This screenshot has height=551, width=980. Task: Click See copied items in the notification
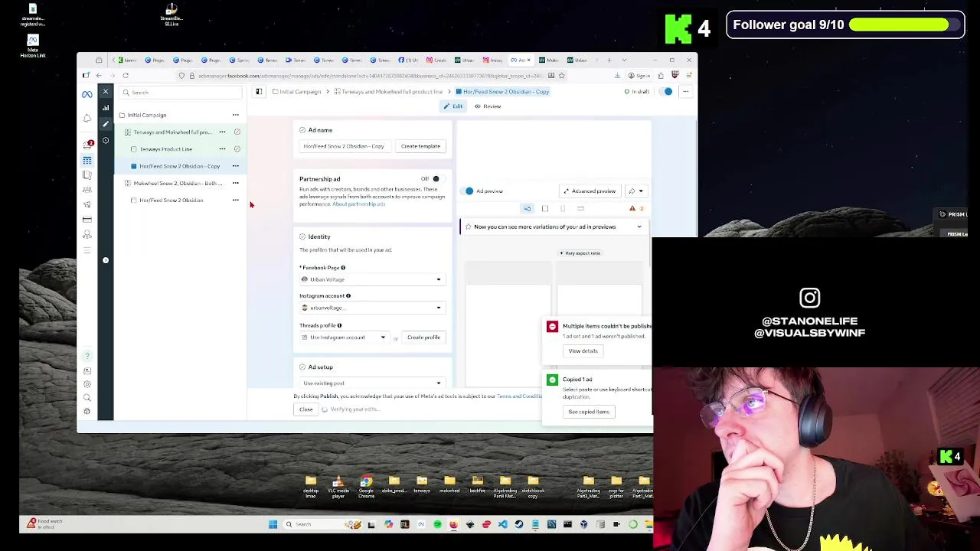pos(589,412)
